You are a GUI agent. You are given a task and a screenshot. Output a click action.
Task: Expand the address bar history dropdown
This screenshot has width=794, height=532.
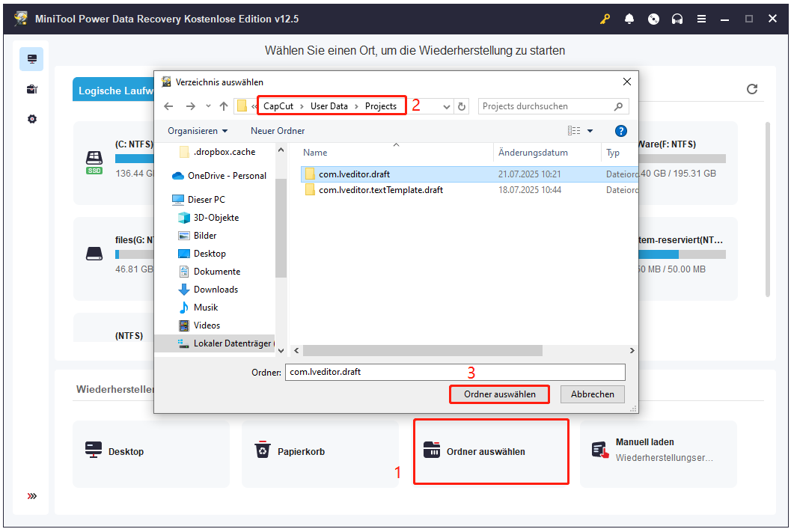tap(447, 107)
